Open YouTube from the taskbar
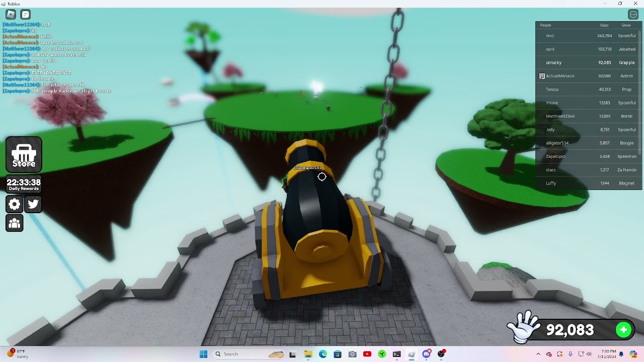Viewport: 644px width, 362px height. click(x=367, y=354)
